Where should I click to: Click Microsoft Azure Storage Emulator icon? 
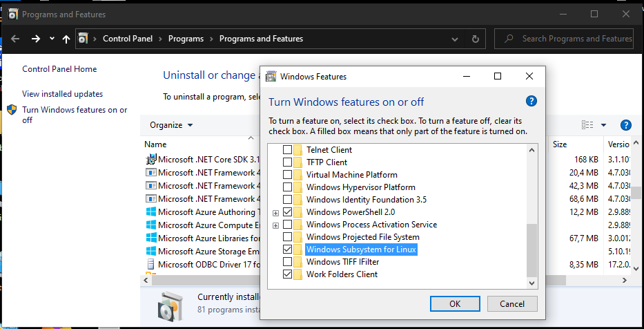coord(152,252)
